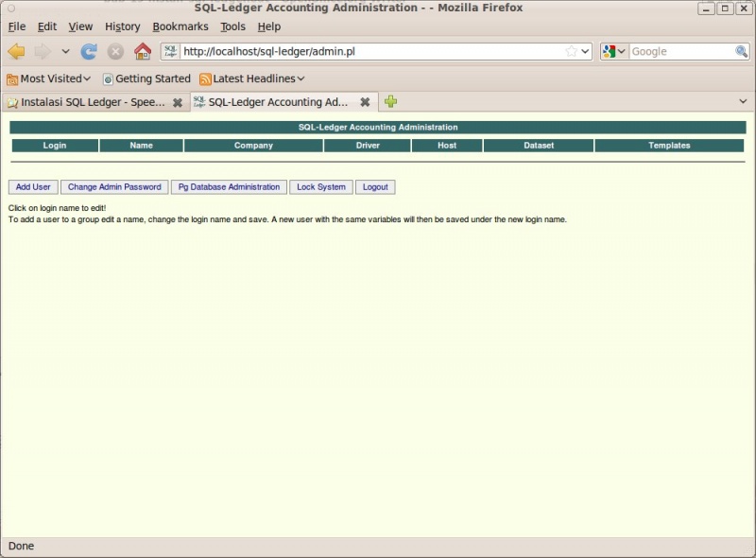Switch to the Instalasi SQL Ledger tab
756x558 pixels.
(90, 101)
